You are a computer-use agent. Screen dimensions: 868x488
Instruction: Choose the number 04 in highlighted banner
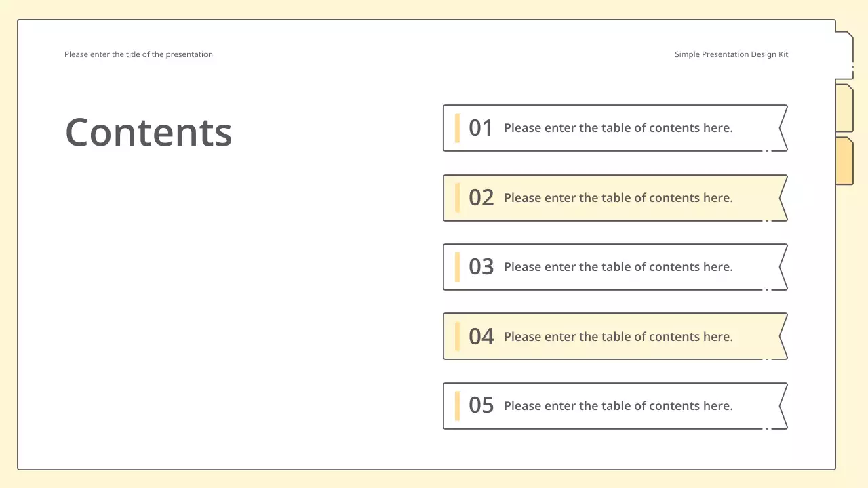pos(481,337)
